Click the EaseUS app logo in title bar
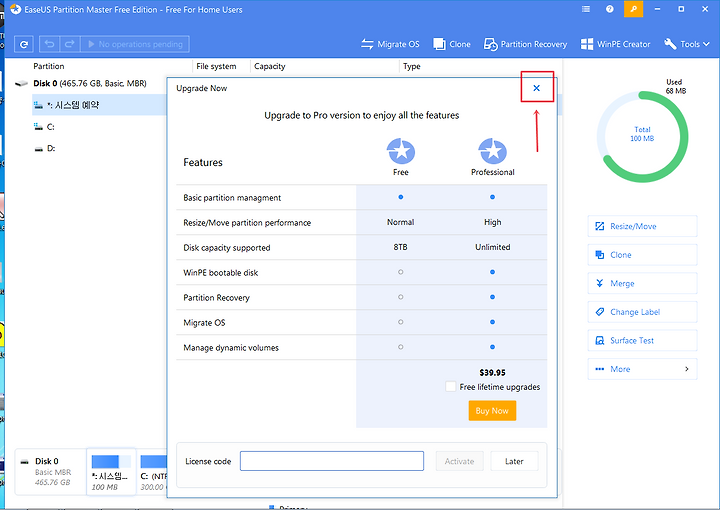This screenshot has width=720, height=510. (x=15, y=9)
